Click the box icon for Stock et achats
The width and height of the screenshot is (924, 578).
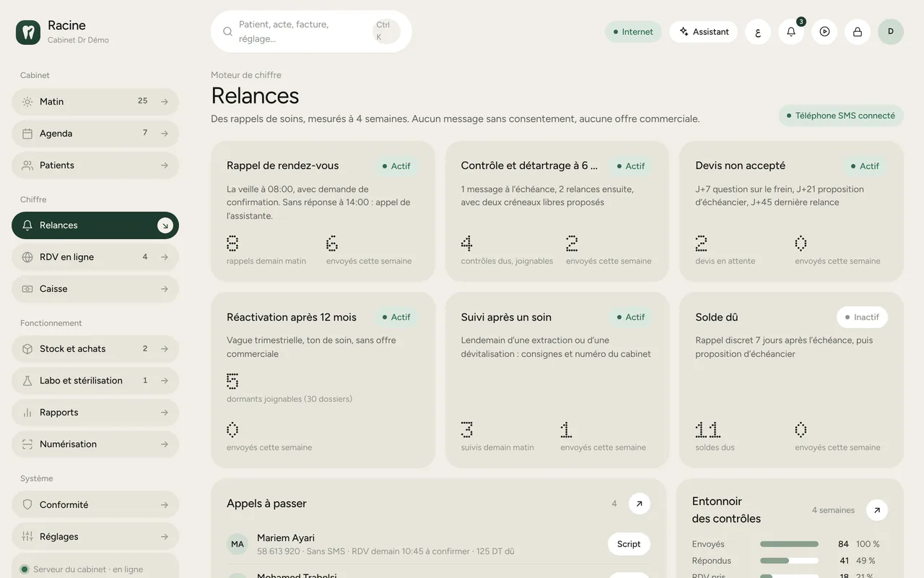pyautogui.click(x=27, y=349)
